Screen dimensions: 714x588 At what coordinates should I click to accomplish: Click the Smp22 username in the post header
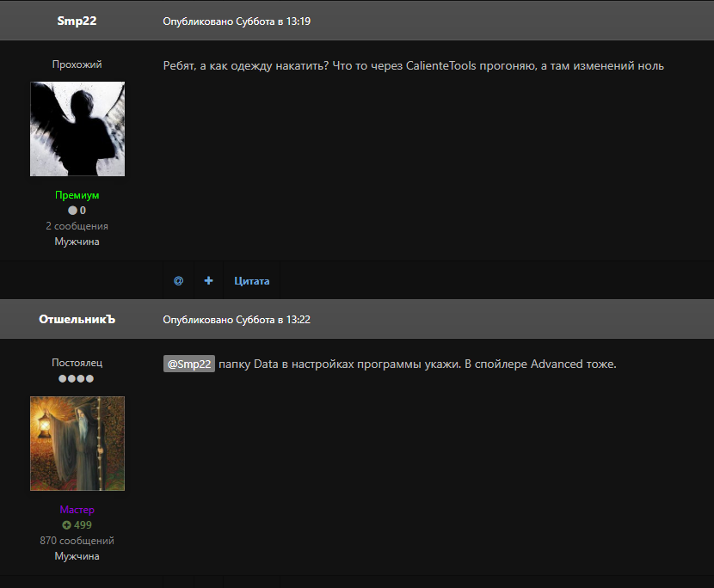click(x=77, y=21)
